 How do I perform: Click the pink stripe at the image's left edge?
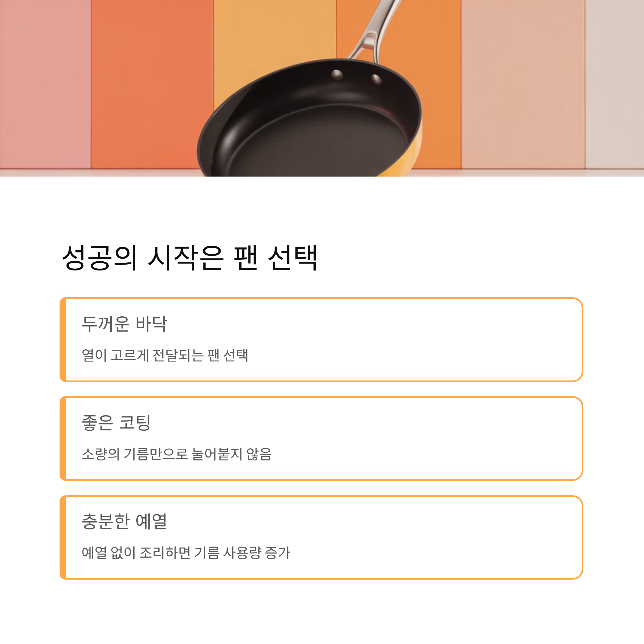(x=45, y=83)
